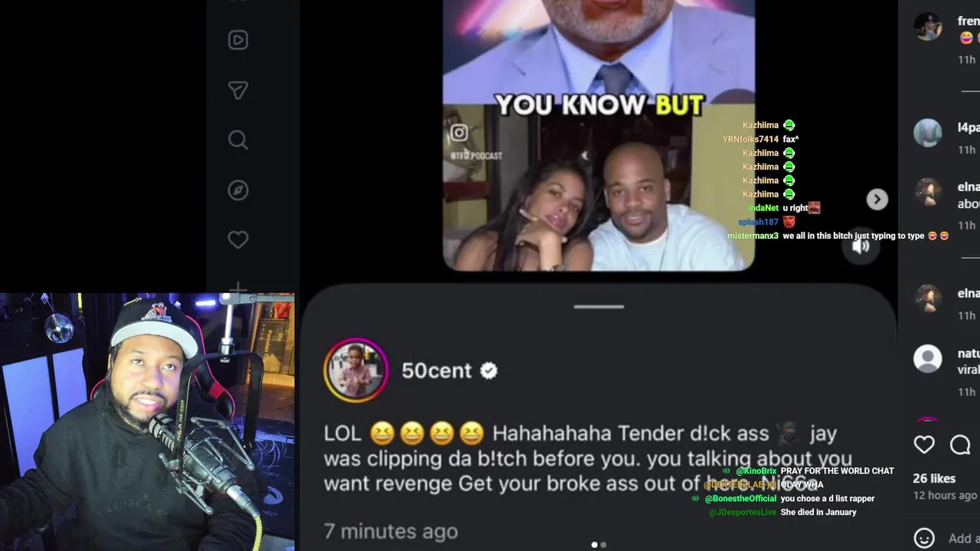Like the post with heart icon
The image size is (980, 551).
[x=924, y=445]
